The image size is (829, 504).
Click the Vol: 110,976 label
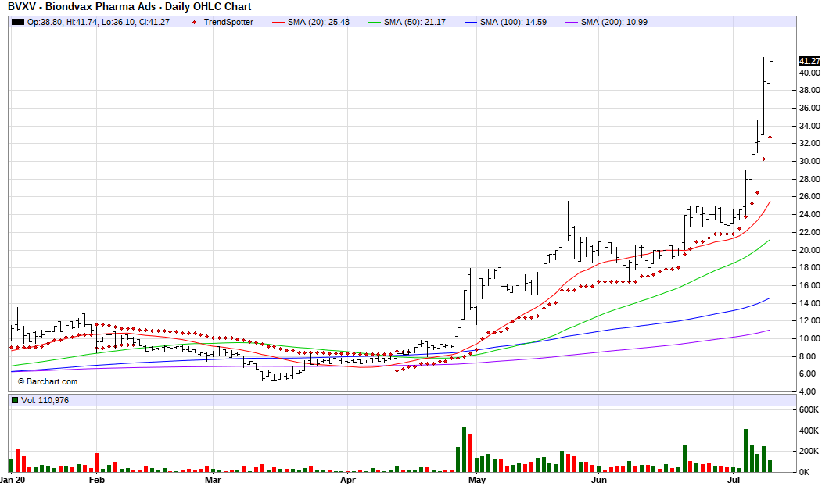tap(45, 400)
